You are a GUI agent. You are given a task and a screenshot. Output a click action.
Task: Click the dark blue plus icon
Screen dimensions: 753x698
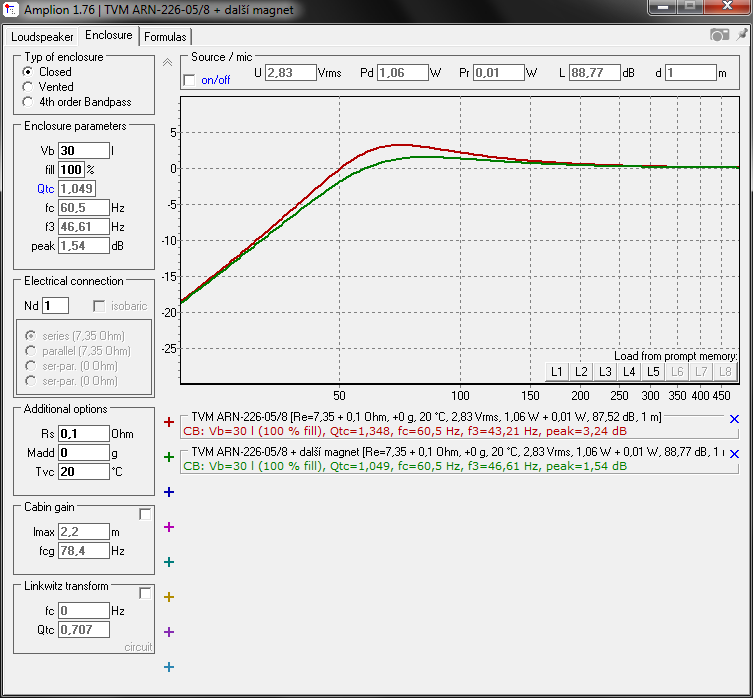click(169, 492)
